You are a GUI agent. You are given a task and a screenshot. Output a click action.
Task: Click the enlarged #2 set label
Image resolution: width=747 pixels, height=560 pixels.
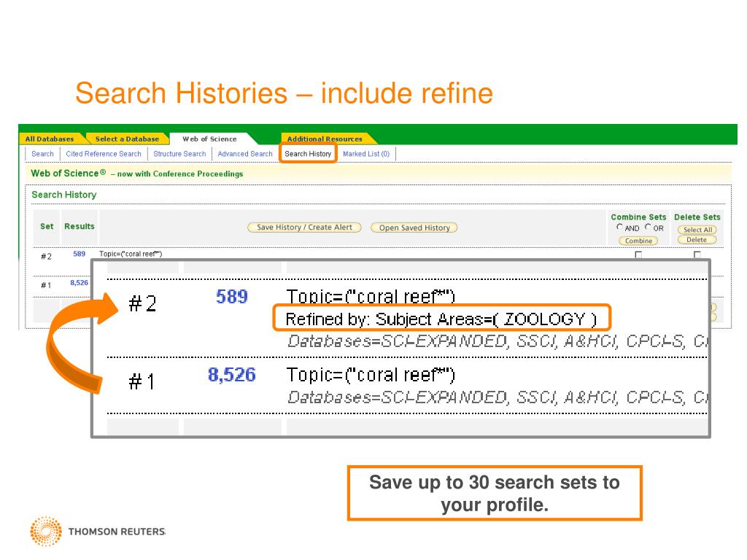142,303
